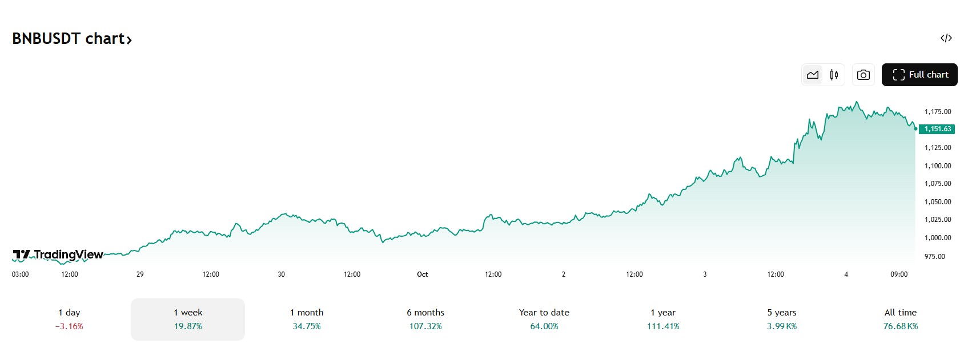This screenshot has width=980, height=352.
Task: Select the 1 day range
Action: pos(69,319)
